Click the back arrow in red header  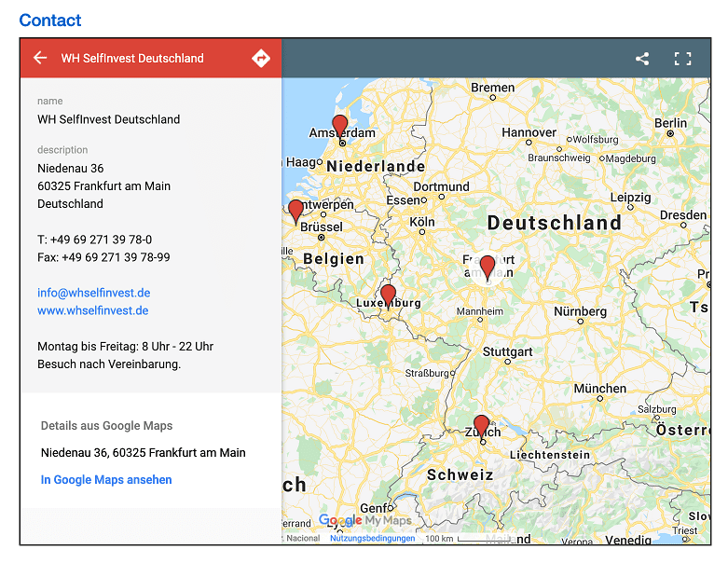click(40, 58)
